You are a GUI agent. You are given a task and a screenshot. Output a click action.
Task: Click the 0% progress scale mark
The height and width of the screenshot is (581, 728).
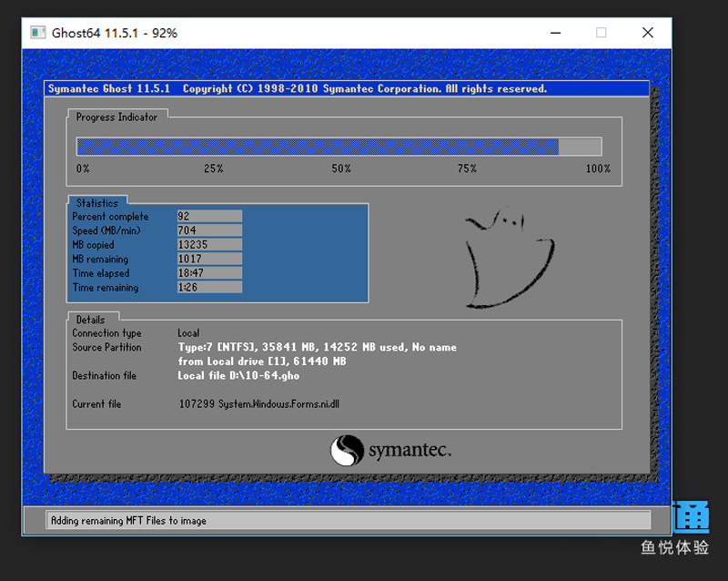[x=83, y=168]
